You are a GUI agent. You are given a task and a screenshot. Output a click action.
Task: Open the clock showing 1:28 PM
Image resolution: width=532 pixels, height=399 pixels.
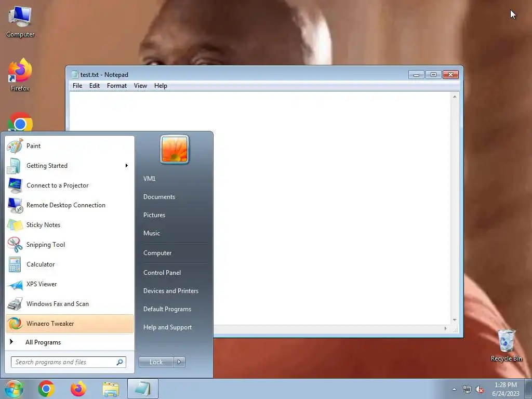pyautogui.click(x=506, y=389)
